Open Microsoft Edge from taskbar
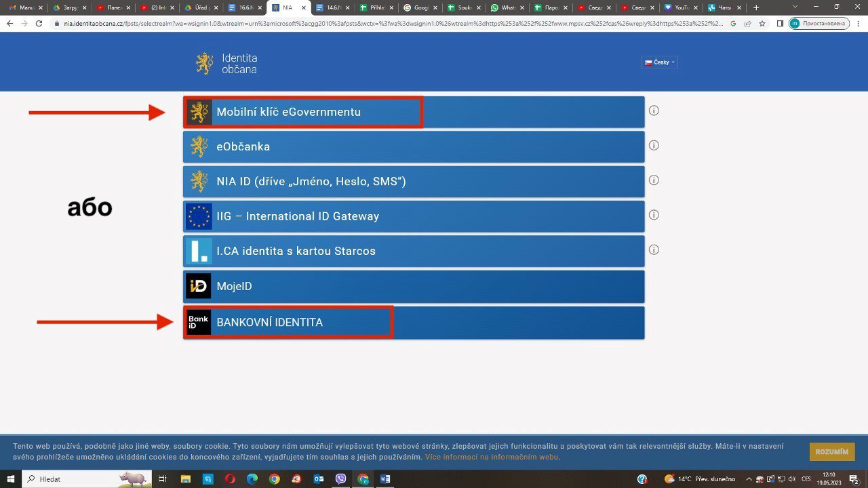868x488 pixels. [x=252, y=479]
